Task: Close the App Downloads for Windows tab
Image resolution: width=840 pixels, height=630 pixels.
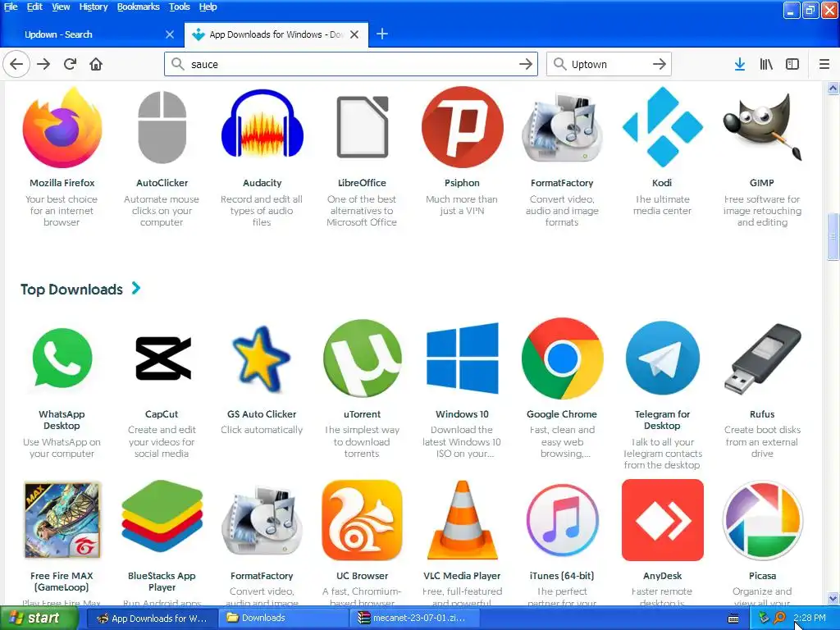Action: [354, 34]
